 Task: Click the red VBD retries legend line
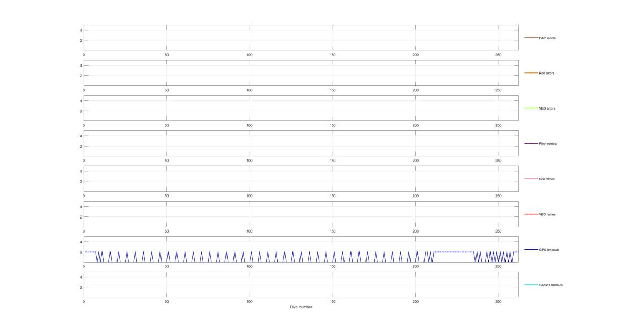click(x=531, y=214)
